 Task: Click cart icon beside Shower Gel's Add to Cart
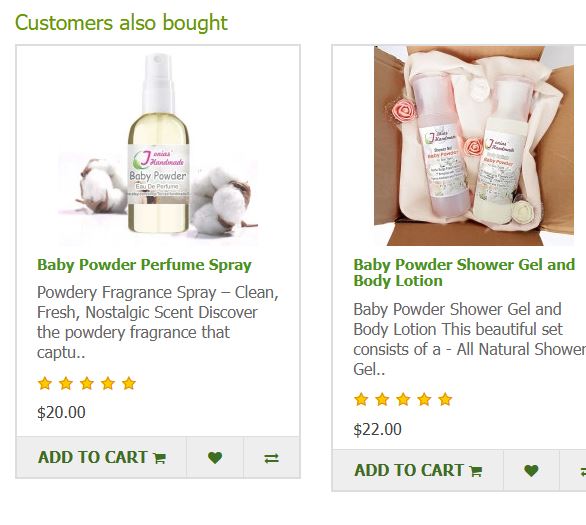(476, 471)
